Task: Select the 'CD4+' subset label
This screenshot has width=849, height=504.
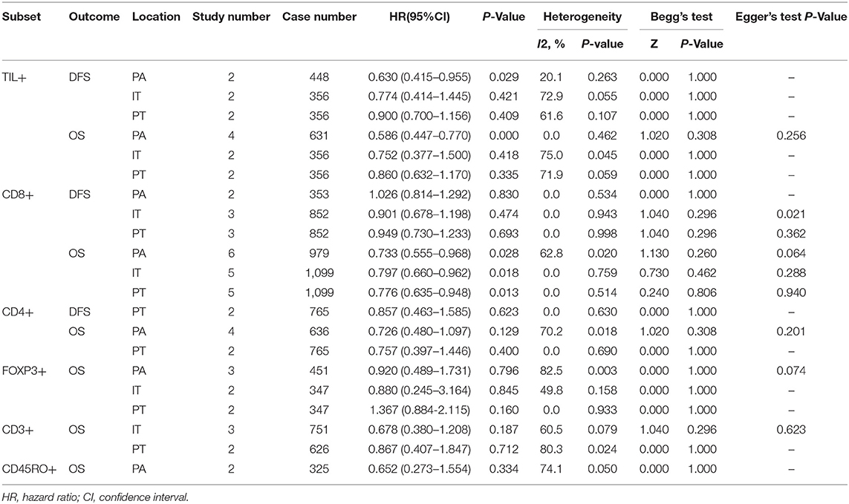Action: pos(18,312)
